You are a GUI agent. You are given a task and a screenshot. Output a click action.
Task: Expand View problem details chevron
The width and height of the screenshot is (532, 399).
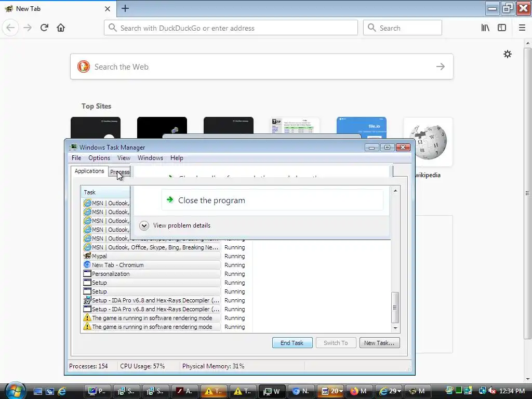[144, 225]
